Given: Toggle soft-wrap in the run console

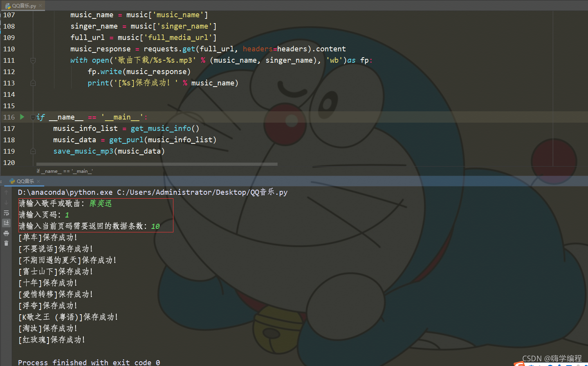Looking at the screenshot, I should [x=6, y=213].
